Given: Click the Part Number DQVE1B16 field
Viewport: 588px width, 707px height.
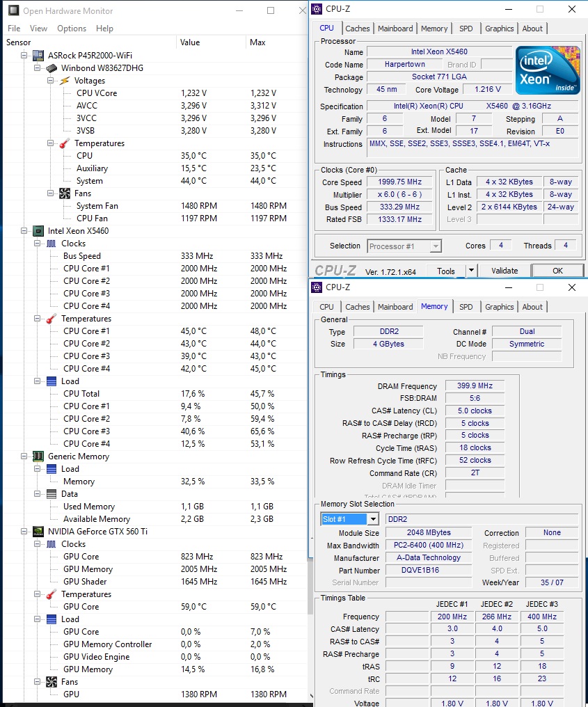Looking at the screenshot, I should click(429, 570).
